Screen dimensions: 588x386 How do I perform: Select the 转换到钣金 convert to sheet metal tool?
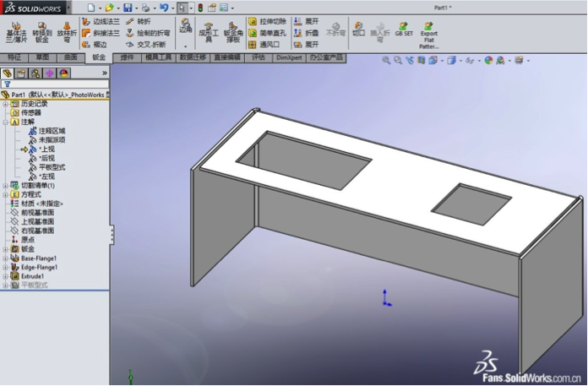[x=41, y=30]
